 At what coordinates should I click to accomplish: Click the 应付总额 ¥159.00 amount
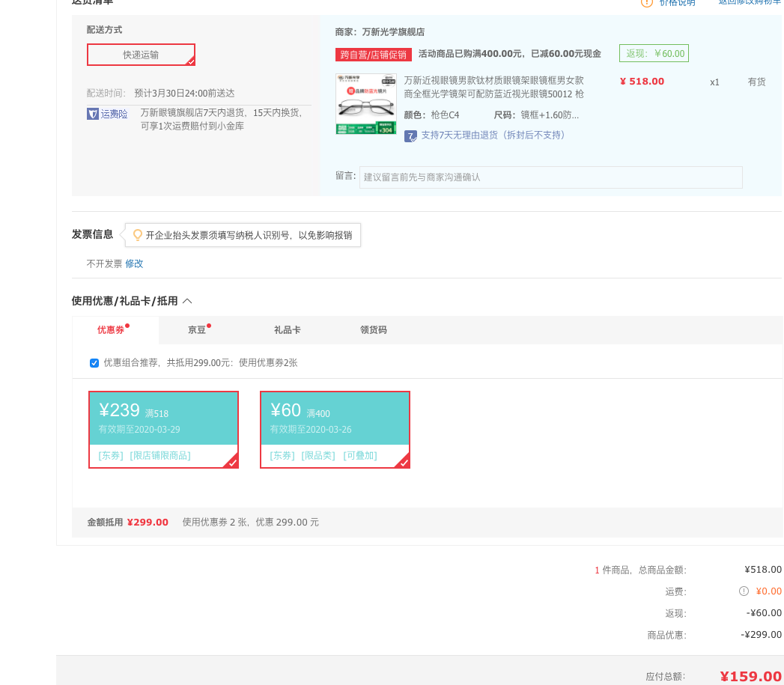coord(750,677)
